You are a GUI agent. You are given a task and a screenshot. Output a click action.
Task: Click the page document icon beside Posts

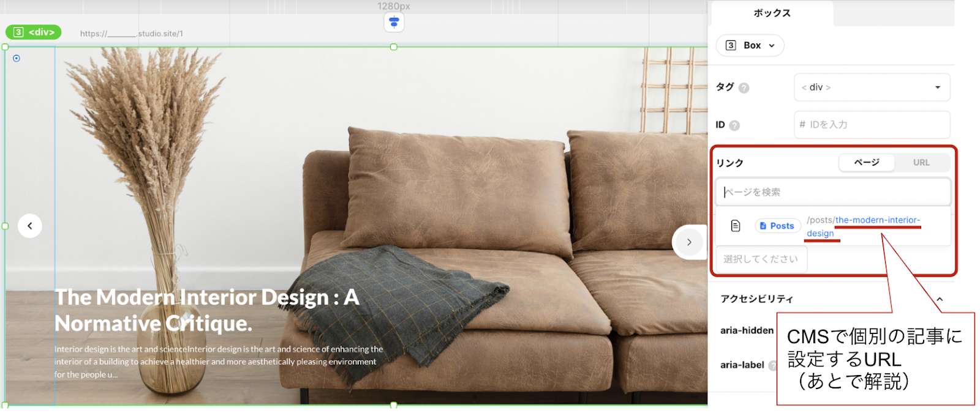736,226
